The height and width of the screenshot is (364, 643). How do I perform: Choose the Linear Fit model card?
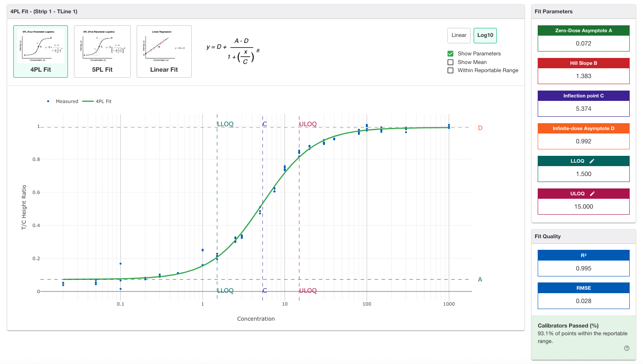[x=164, y=52]
